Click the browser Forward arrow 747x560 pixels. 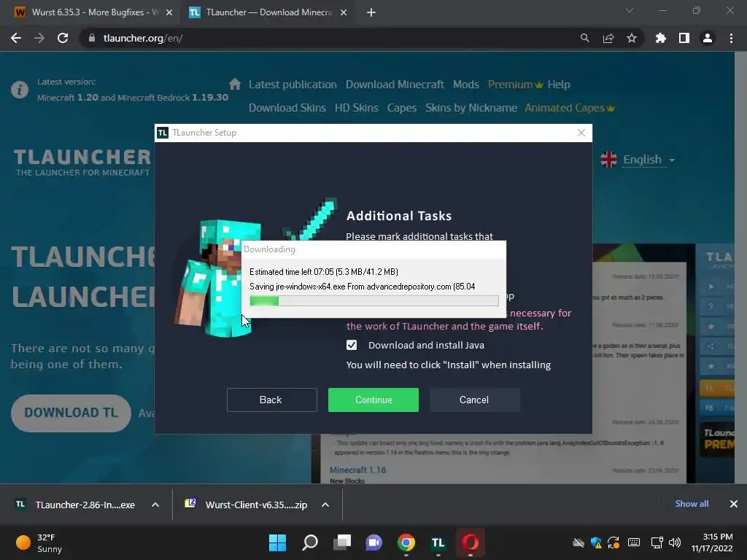pos(39,38)
